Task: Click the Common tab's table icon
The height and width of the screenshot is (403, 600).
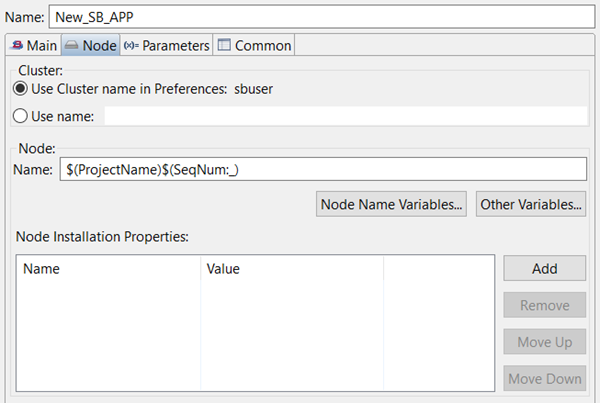Action: [223, 46]
